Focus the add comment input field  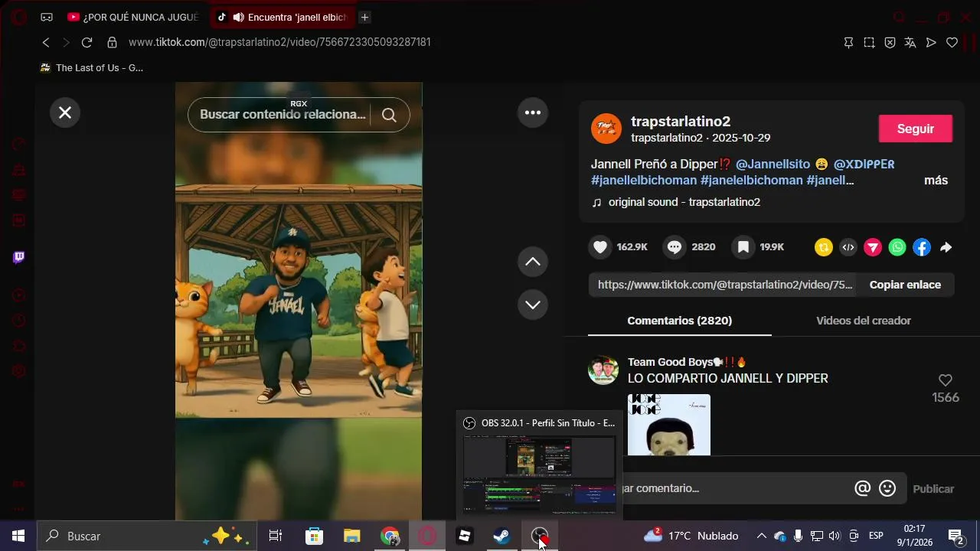click(735, 488)
